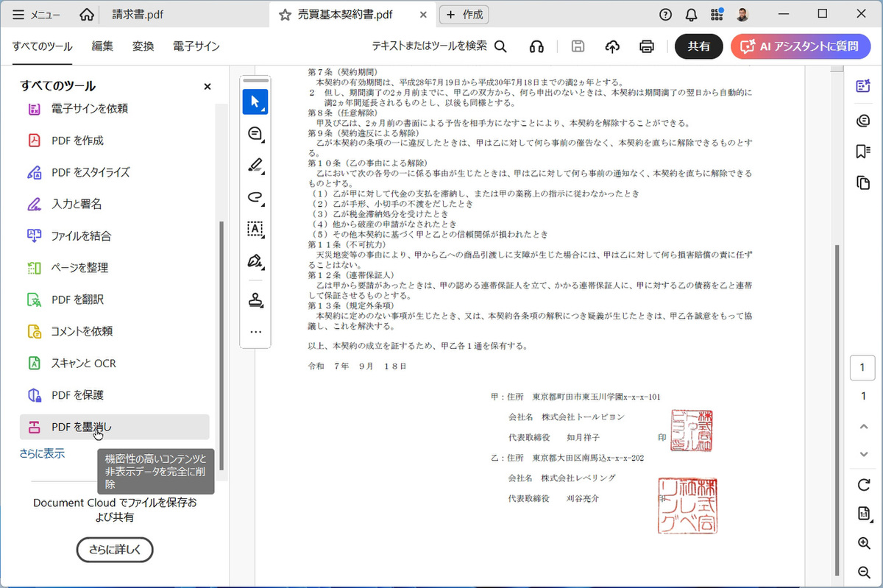Click the document vertical scrollbar
Screen dimensions: 883x588
(x=836, y=408)
